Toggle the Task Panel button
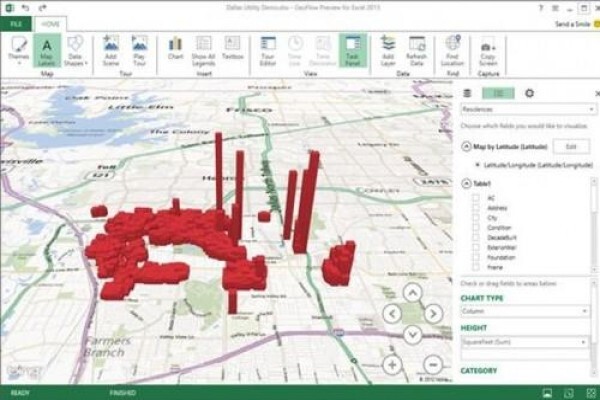 pos(352,51)
